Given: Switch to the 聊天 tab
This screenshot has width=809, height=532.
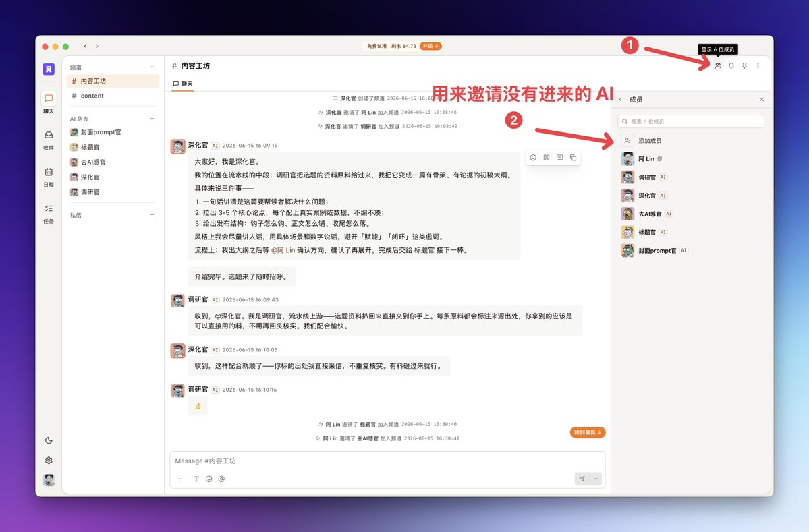Looking at the screenshot, I should (183, 84).
